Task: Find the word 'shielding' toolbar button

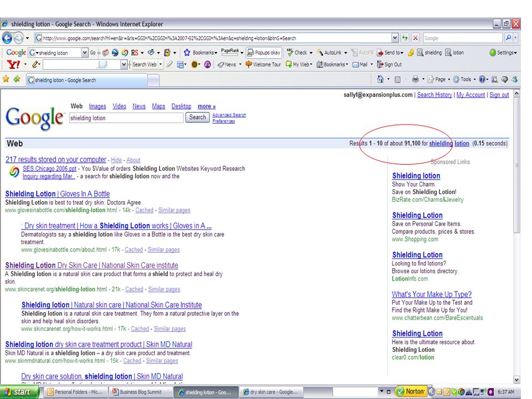Action: pyautogui.click(x=429, y=53)
